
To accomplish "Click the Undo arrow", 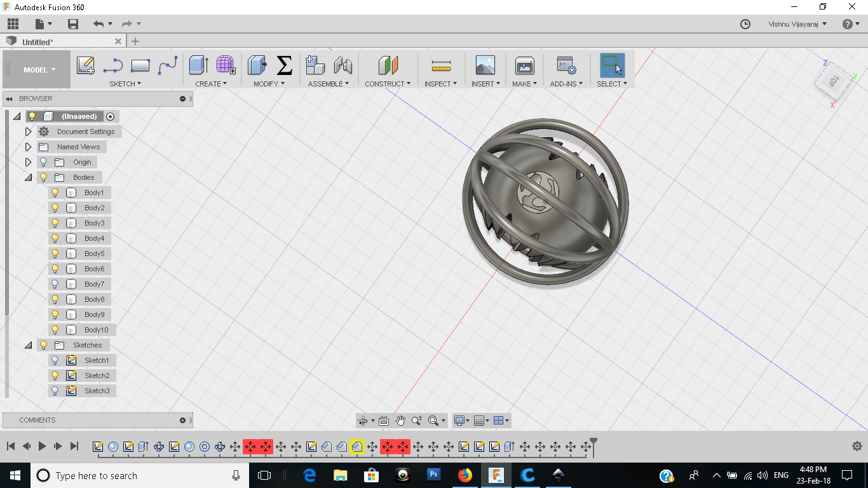I will pos(98,24).
